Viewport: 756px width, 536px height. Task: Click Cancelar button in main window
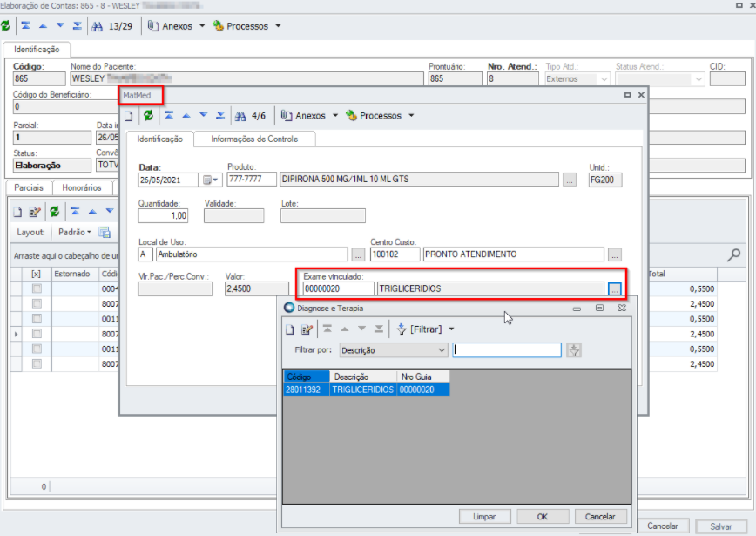tap(663, 526)
